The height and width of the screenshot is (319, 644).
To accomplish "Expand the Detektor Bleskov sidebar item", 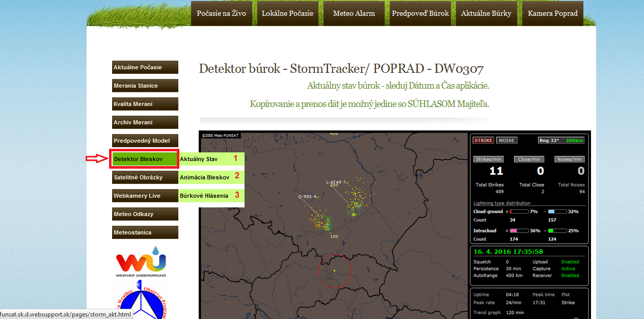I will pos(145,159).
